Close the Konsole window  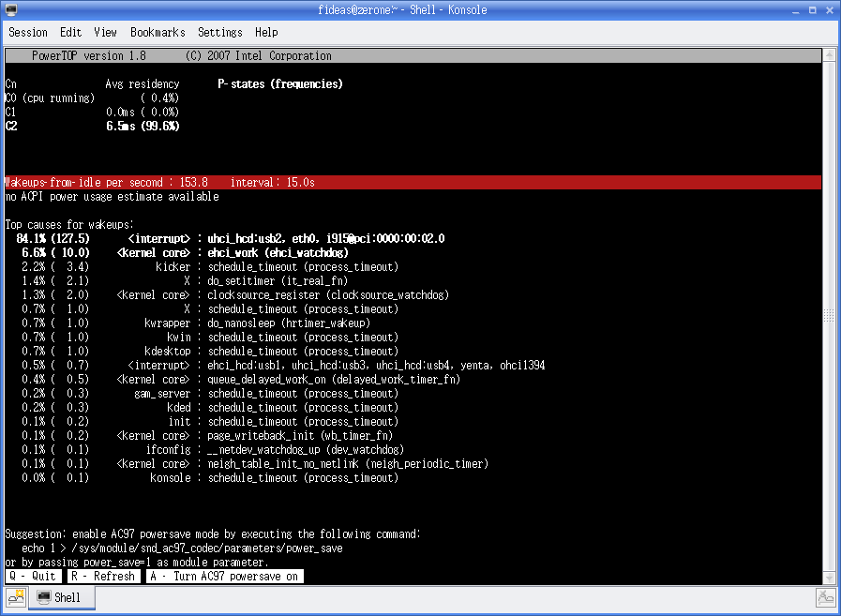(x=829, y=9)
